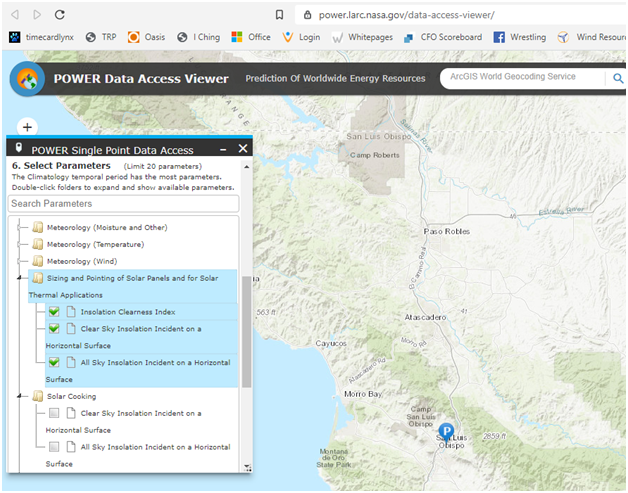Image resolution: width=628 pixels, height=493 pixels.
Task: Click the location pin icon in the panel header
Action: tap(18, 147)
